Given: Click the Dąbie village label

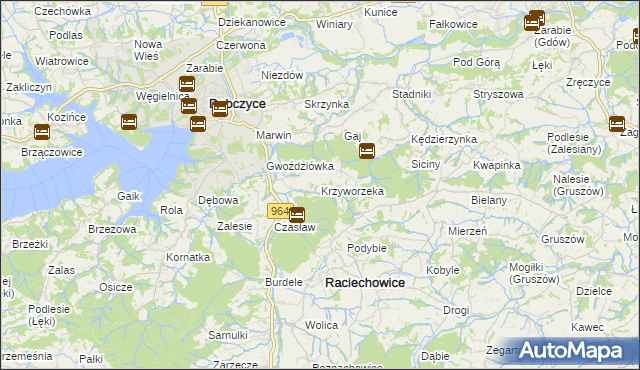Looking at the screenshot, I should click(x=435, y=357).
